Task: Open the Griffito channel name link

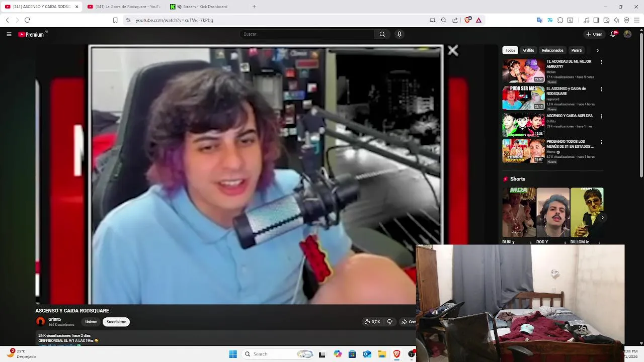Action: [55, 320]
